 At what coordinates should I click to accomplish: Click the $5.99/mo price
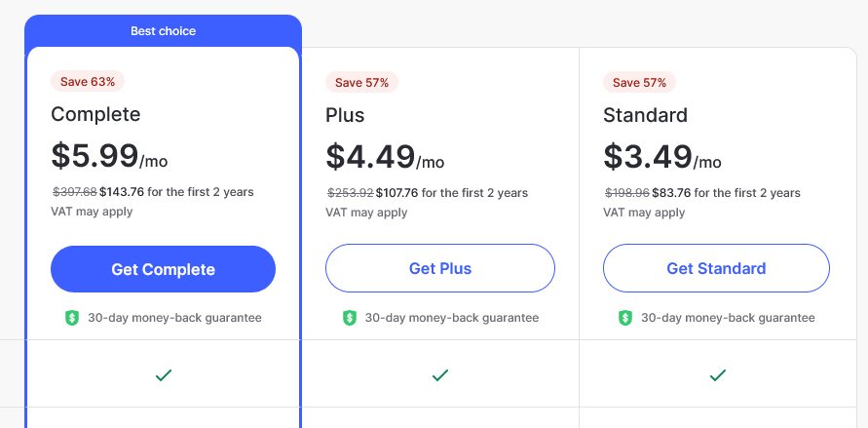109,156
